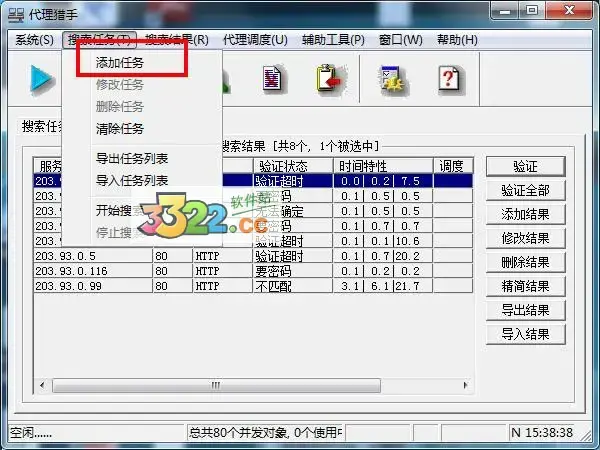Click the 时间特性 column header
The image size is (600, 450).
383,166
